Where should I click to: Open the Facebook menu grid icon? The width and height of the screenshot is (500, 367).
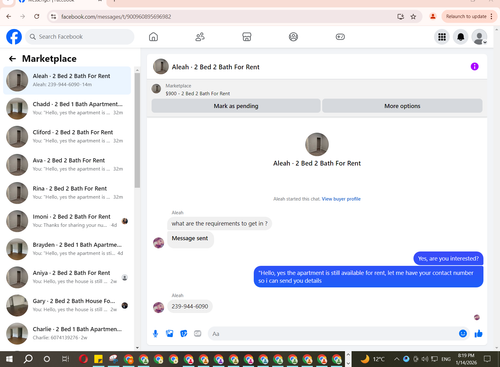click(442, 37)
